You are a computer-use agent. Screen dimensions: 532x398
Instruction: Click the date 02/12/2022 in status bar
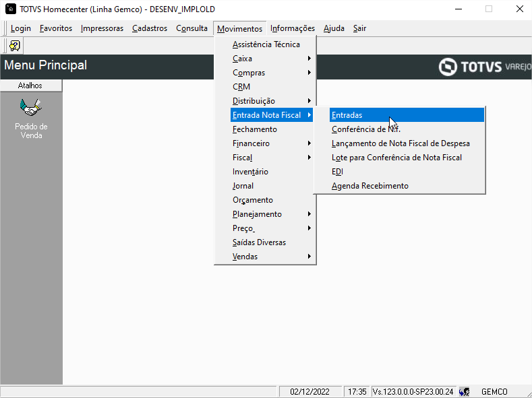[309, 392]
